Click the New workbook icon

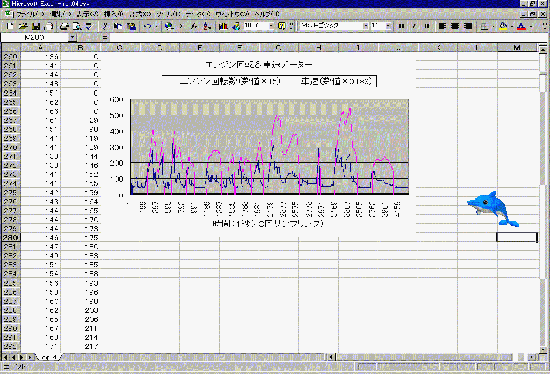coord(10,26)
